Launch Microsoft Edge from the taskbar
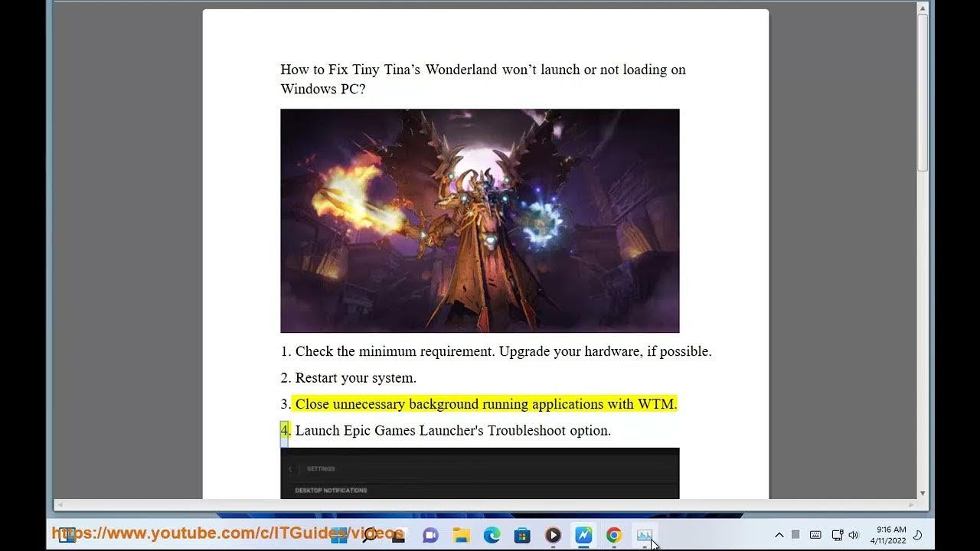980x551 pixels. (x=492, y=535)
